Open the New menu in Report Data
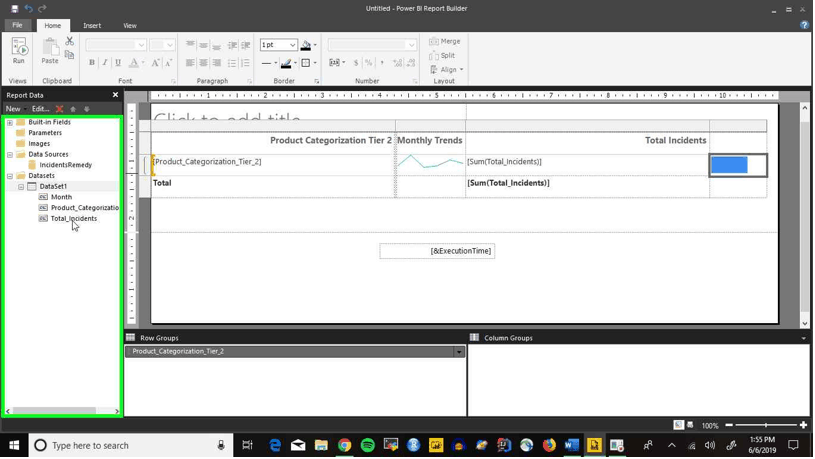 point(15,109)
